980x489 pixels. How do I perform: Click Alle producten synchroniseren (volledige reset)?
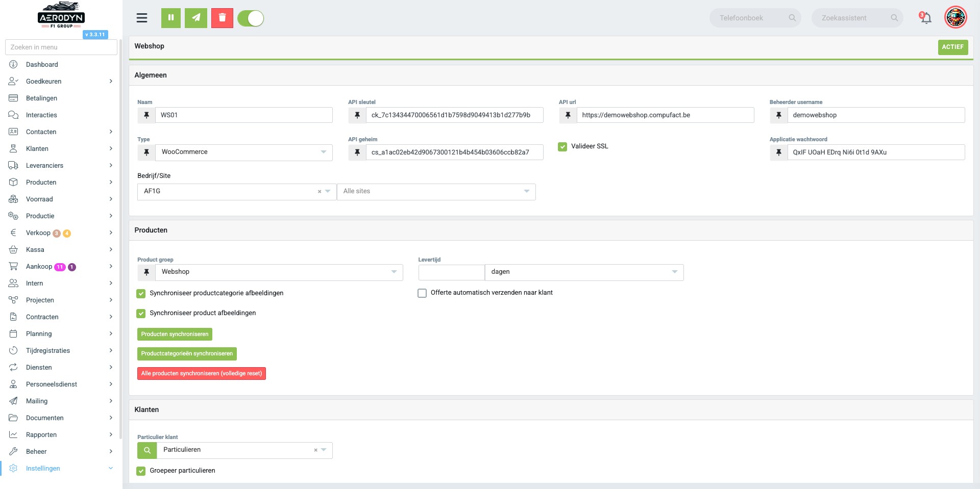click(x=202, y=374)
